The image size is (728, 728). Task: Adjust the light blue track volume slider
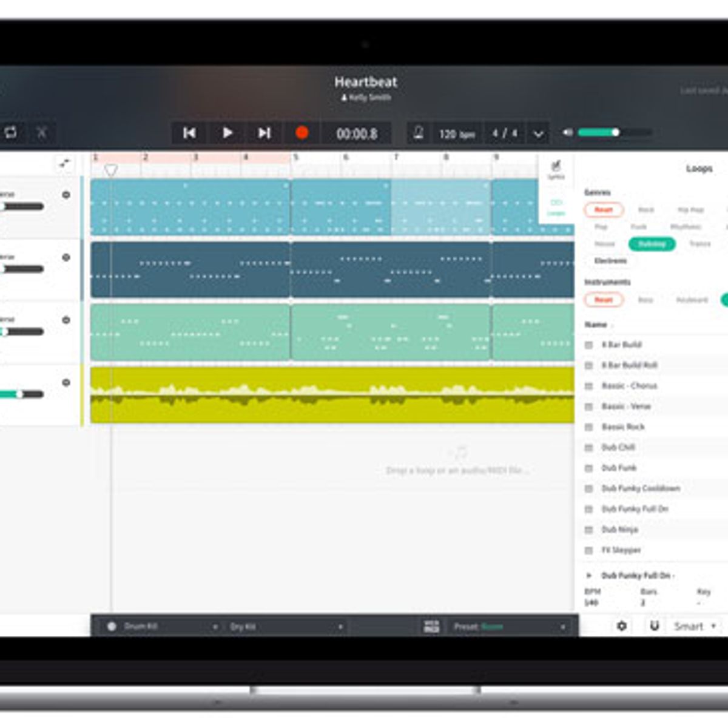coord(21,207)
